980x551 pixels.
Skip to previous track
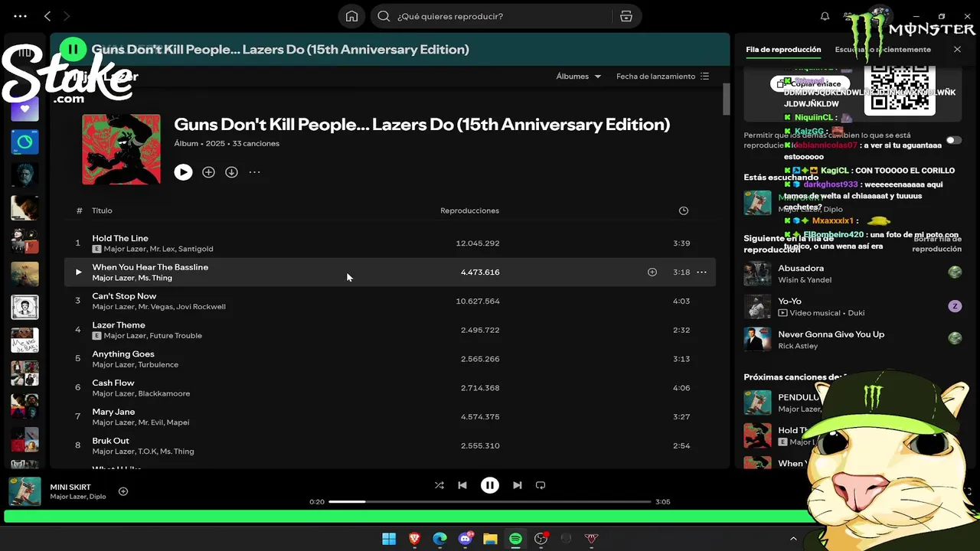coord(462,485)
